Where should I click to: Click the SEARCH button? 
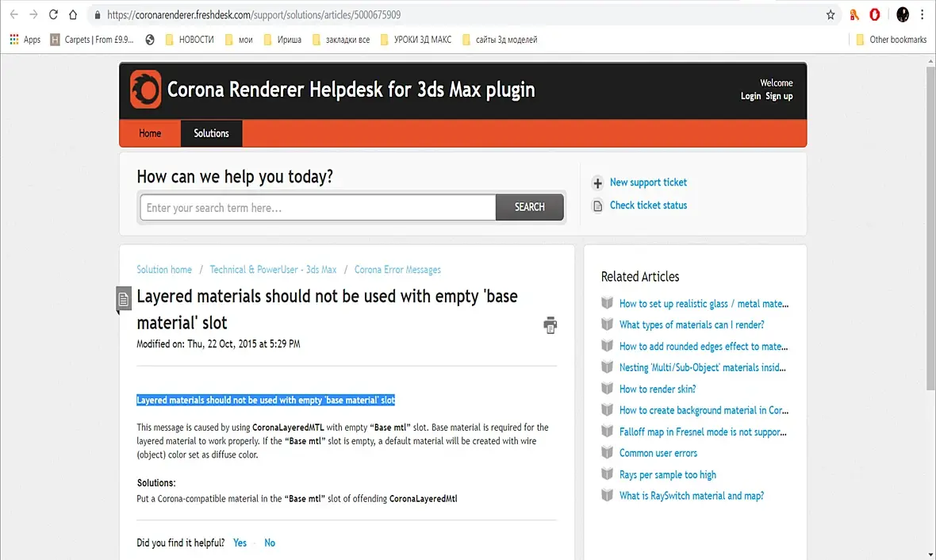point(530,207)
